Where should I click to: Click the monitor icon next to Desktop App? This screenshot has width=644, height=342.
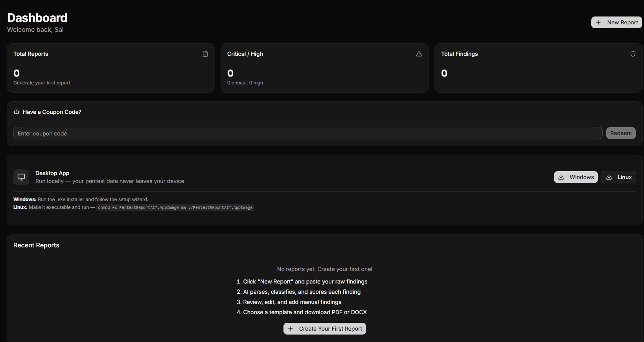[x=21, y=177]
